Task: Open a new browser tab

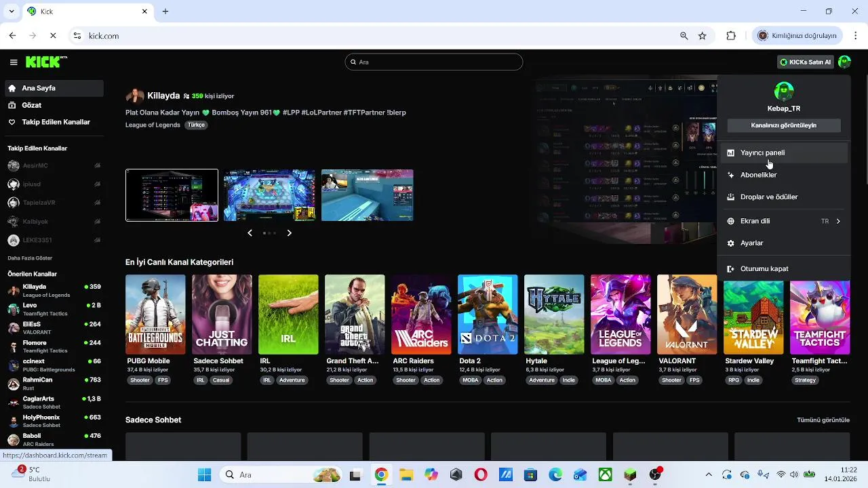Action: [165, 12]
